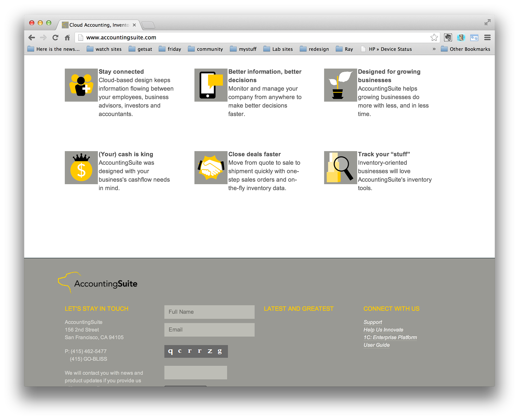The image size is (519, 420).
Task: Expand hidden bookmarks with the double chevron
Action: (434, 49)
